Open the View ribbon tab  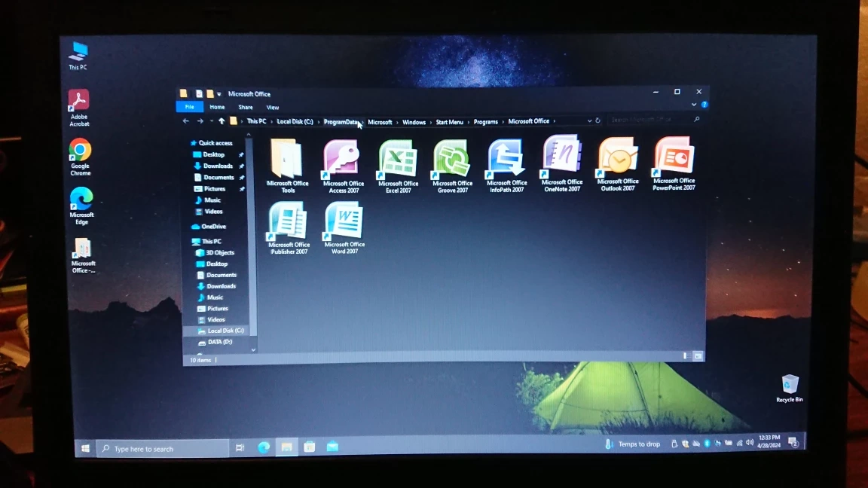tap(272, 108)
